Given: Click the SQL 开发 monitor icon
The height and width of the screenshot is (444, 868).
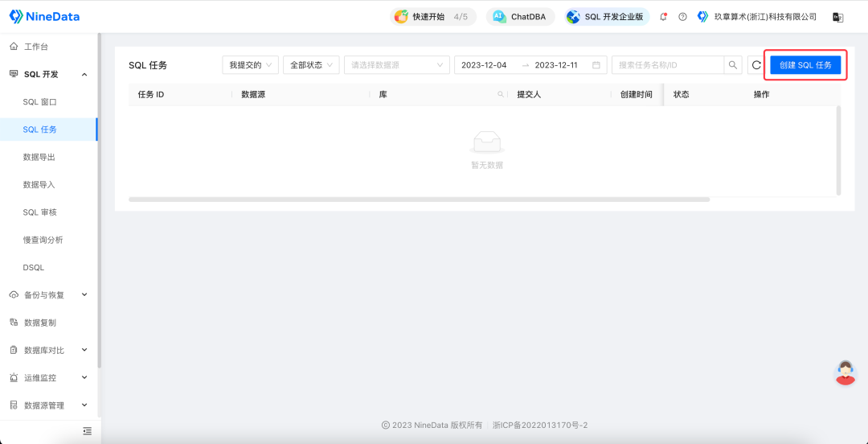Looking at the screenshot, I should [14, 74].
